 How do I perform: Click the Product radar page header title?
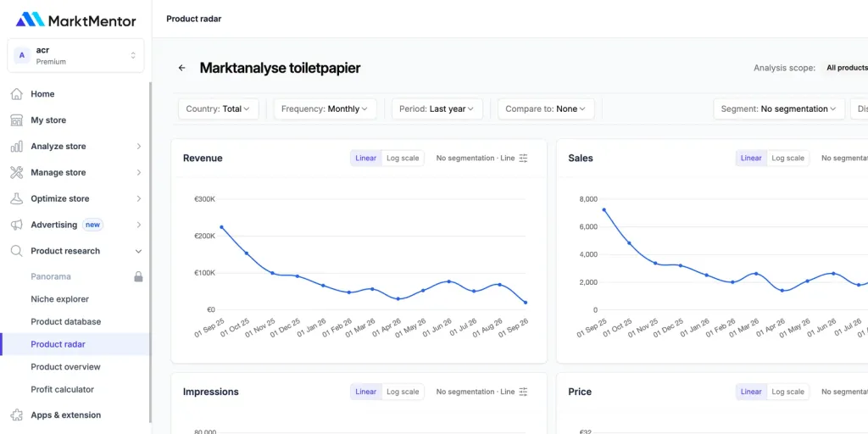(x=194, y=19)
